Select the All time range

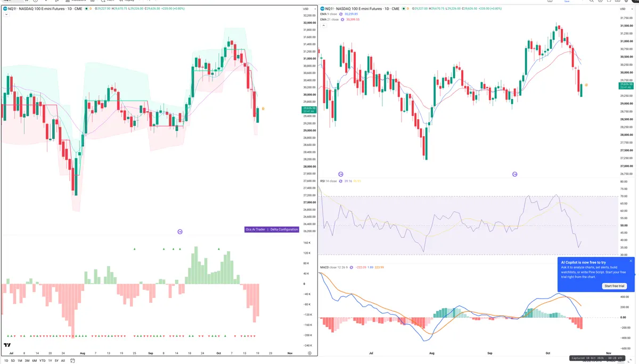pyautogui.click(x=63, y=360)
